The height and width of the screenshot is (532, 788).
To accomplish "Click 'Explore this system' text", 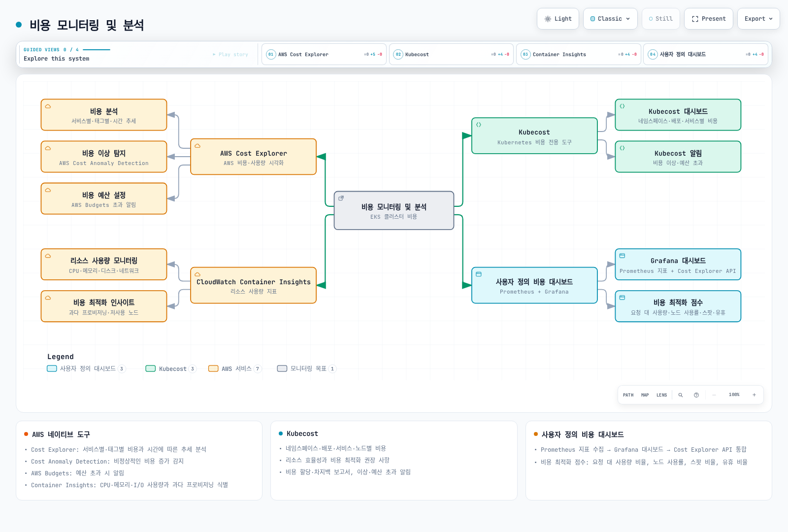I will pos(57,59).
